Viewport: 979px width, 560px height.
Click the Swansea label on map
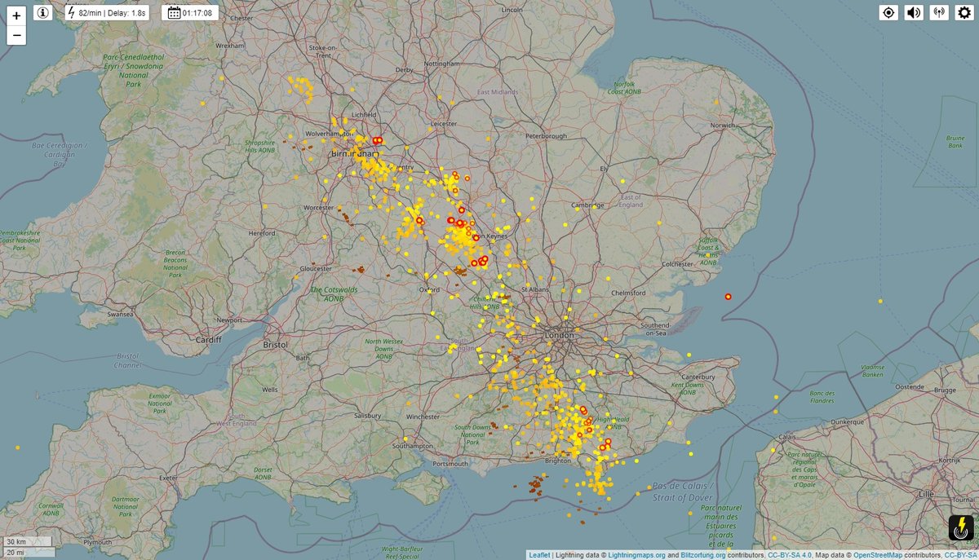(x=120, y=313)
